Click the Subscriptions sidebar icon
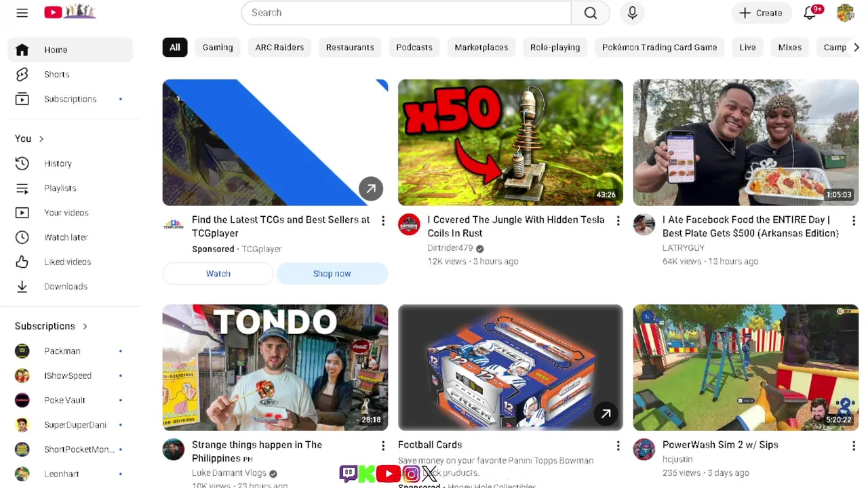The image size is (868, 488). pos(22,99)
